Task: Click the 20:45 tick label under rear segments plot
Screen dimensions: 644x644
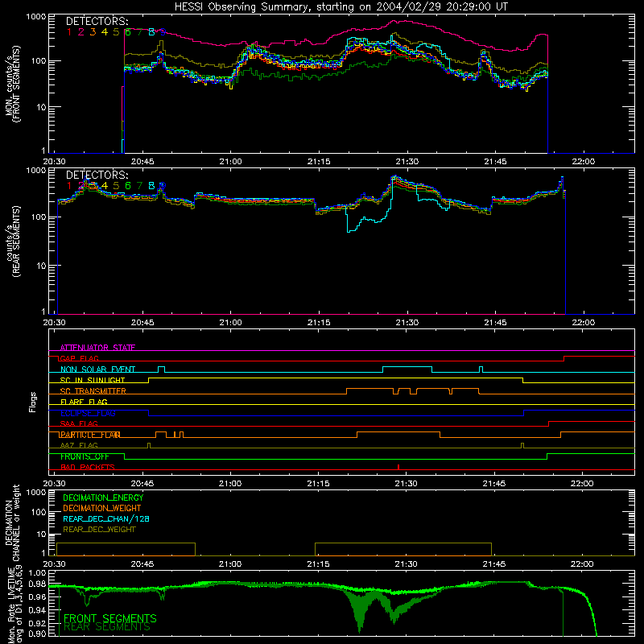Action: (x=142, y=323)
